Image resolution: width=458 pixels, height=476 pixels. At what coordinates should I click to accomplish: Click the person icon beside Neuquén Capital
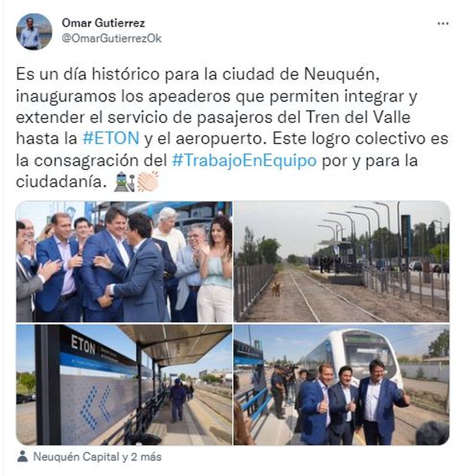coord(23,456)
